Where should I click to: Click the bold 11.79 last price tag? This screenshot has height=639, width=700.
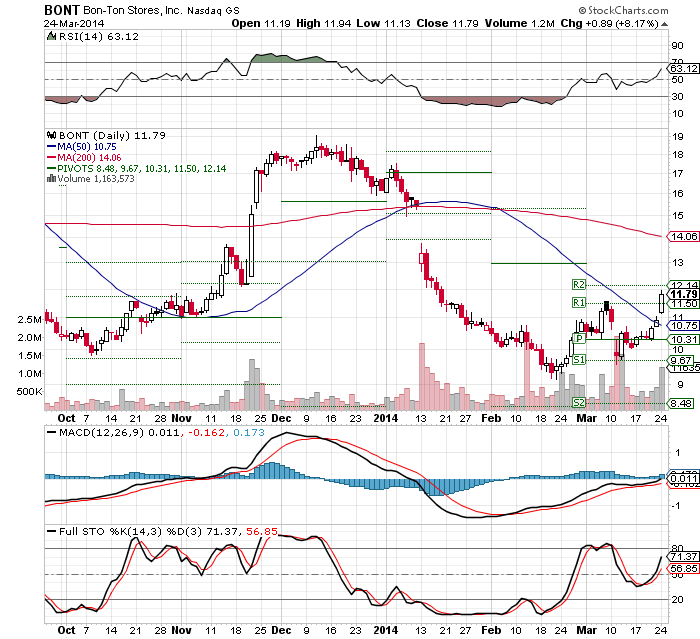tap(683, 294)
